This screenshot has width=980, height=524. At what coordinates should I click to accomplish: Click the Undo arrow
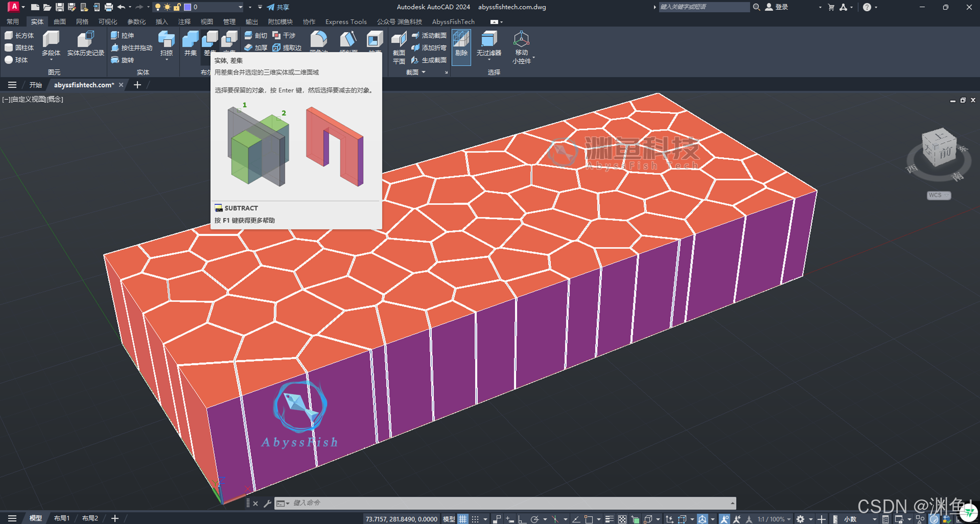121,7
